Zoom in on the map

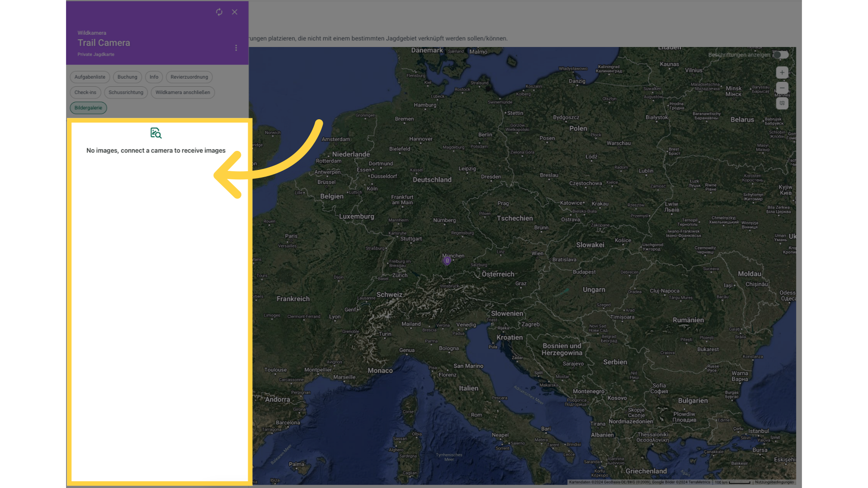(x=782, y=73)
